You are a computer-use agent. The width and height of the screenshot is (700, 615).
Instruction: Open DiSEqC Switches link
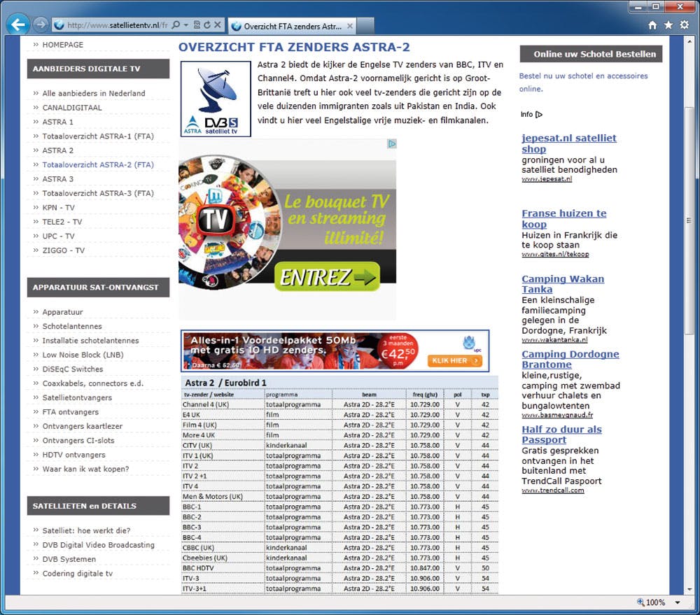[72, 369]
